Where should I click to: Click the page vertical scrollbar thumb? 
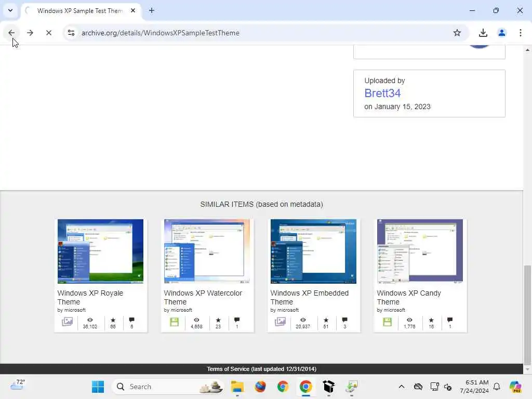(527, 314)
